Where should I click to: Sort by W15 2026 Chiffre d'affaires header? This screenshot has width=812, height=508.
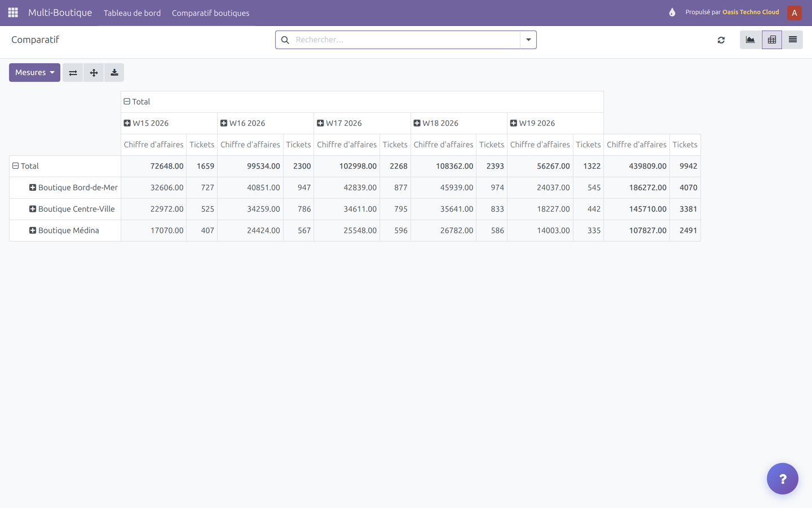click(153, 144)
